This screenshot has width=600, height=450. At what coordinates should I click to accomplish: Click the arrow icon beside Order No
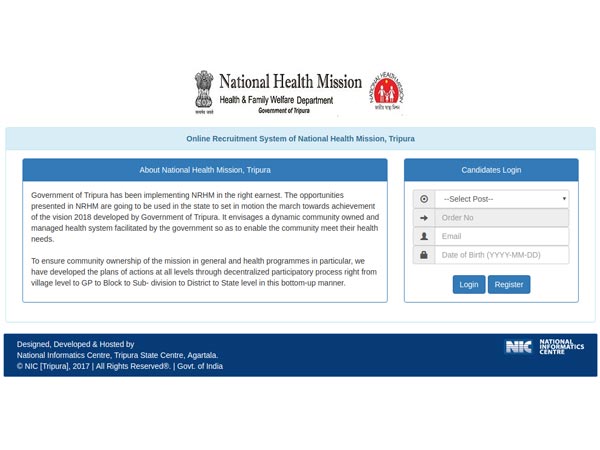pos(424,218)
